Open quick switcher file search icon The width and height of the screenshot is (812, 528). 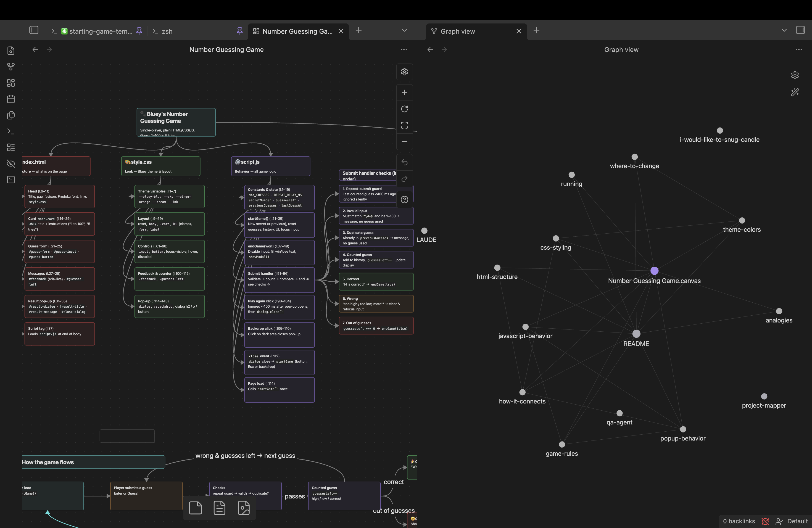(x=11, y=51)
